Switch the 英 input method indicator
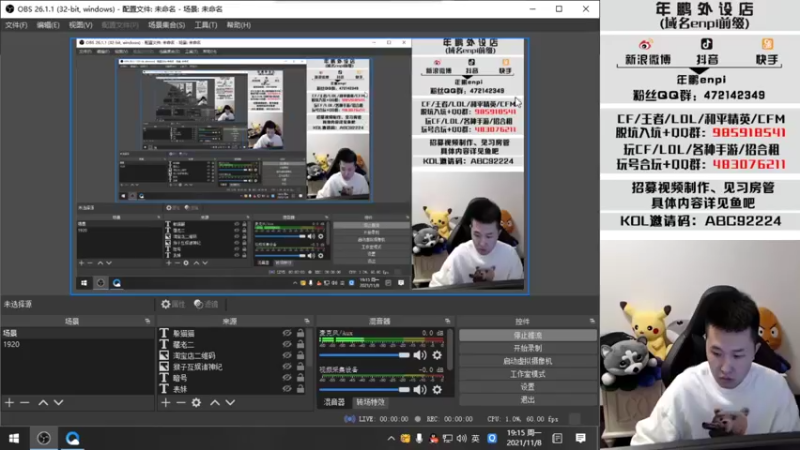This screenshot has width=800, height=450. click(x=476, y=438)
